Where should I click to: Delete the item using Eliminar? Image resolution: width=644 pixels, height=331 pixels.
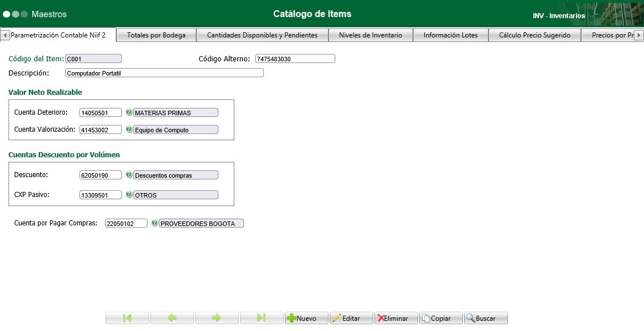click(x=395, y=318)
